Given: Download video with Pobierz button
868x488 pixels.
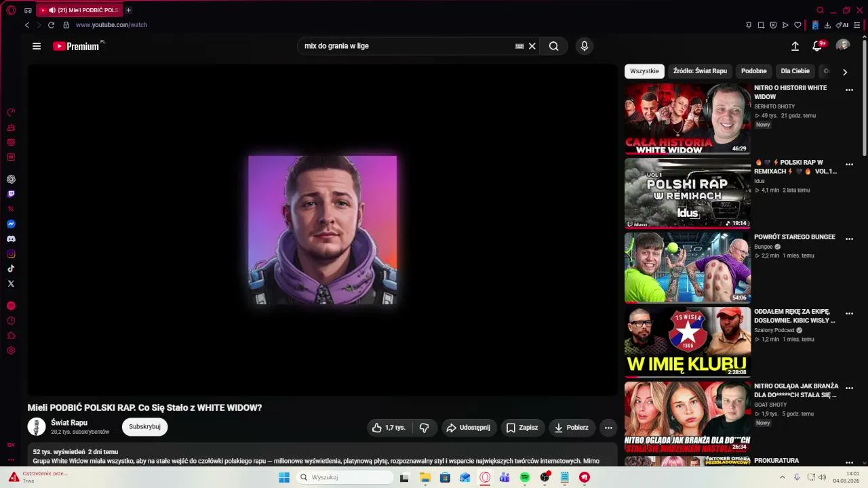Looking at the screenshot, I should pyautogui.click(x=572, y=428).
